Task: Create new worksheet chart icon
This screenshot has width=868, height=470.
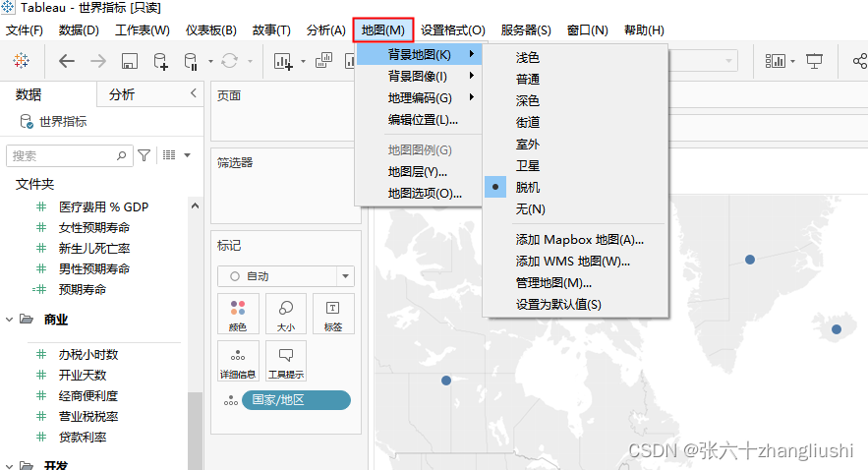Action: click(x=283, y=61)
